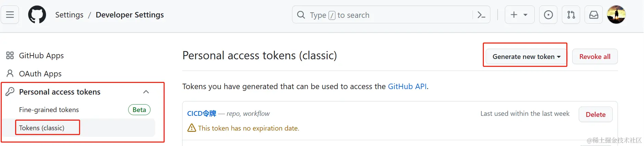Click the Revoke all button

click(595, 57)
